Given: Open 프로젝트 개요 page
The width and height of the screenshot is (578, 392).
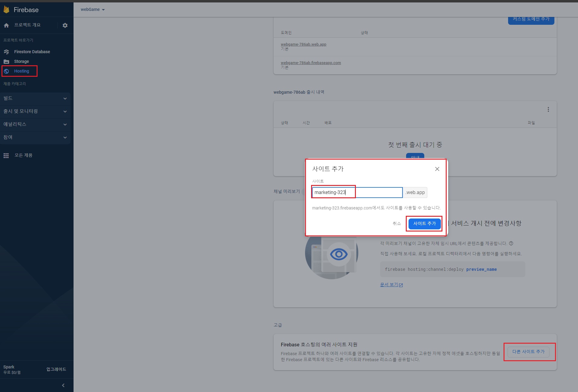Looking at the screenshot, I should pyautogui.click(x=27, y=25).
